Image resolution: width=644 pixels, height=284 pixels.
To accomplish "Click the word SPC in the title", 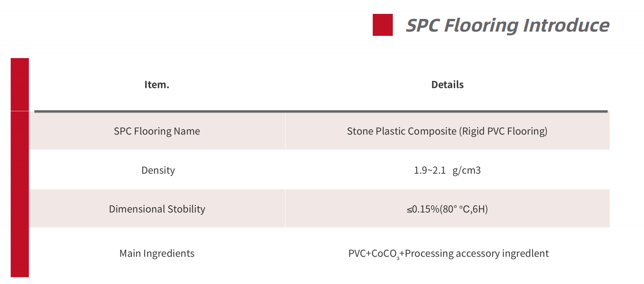I will pos(423,25).
